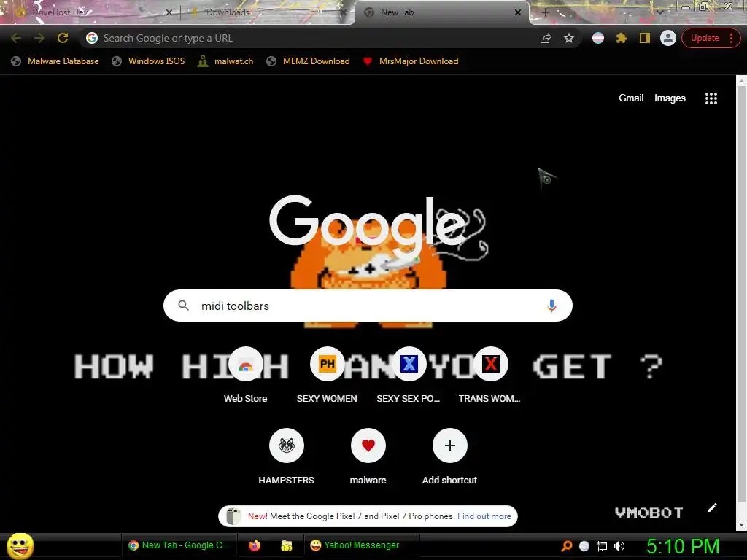This screenshot has height=560, width=747.
Task: Click the smiley-face tray icon by the clock
Action: point(584,546)
